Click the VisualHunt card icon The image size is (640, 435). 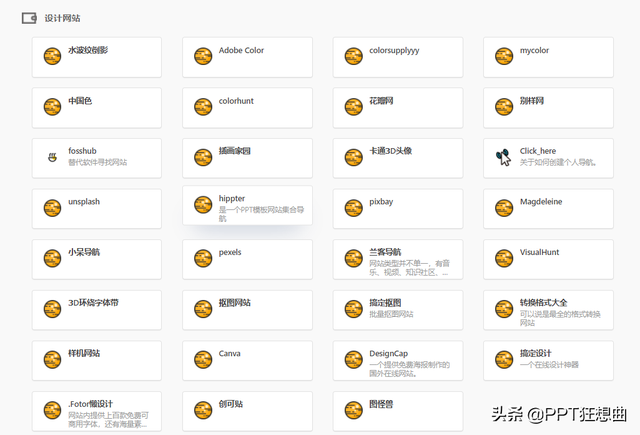tap(504, 258)
